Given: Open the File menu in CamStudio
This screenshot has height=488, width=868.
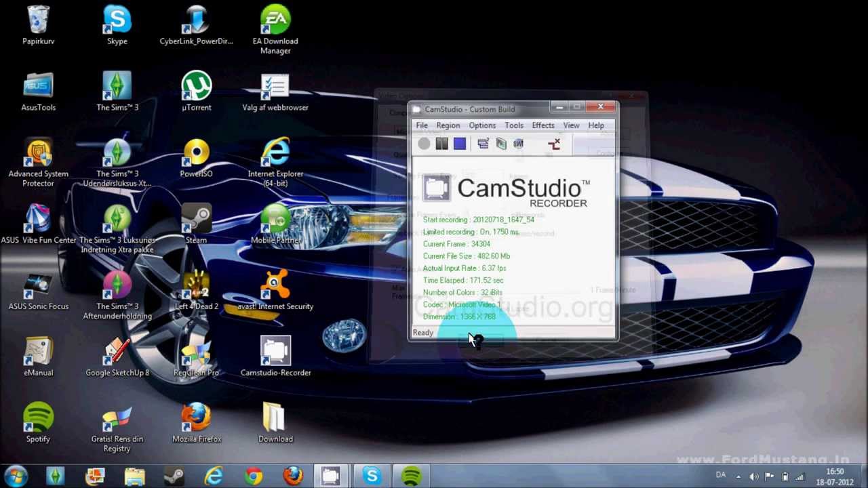Looking at the screenshot, I should coord(422,125).
